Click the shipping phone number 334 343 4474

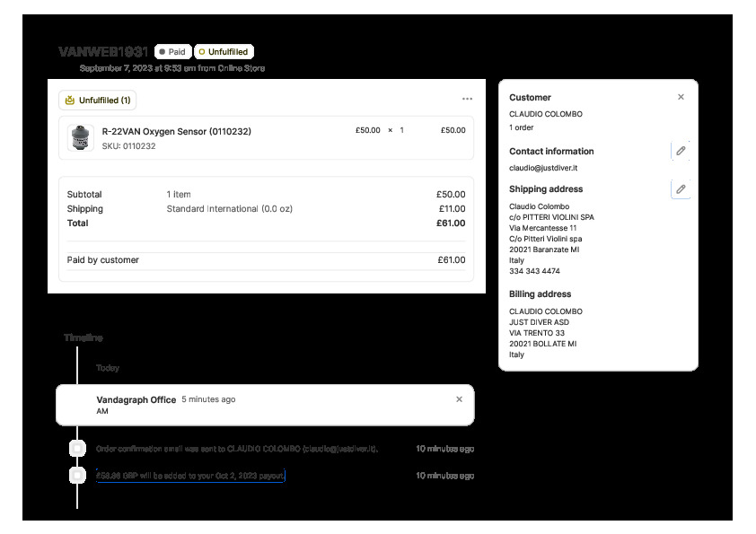click(x=534, y=271)
